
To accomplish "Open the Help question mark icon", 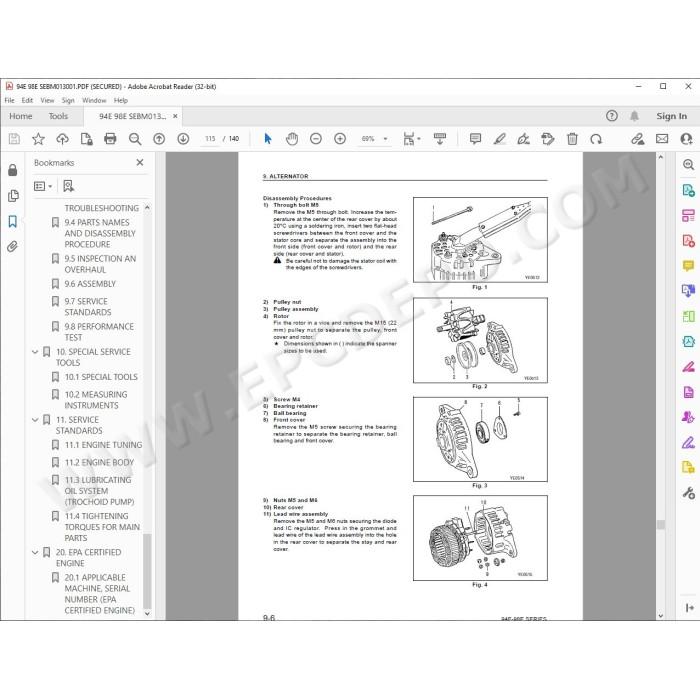I will coord(612,116).
